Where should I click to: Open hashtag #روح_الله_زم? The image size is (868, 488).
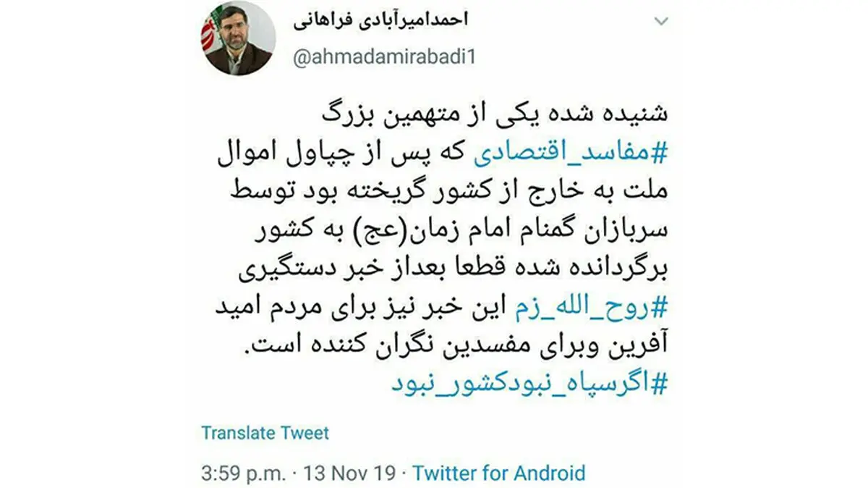[589, 308]
